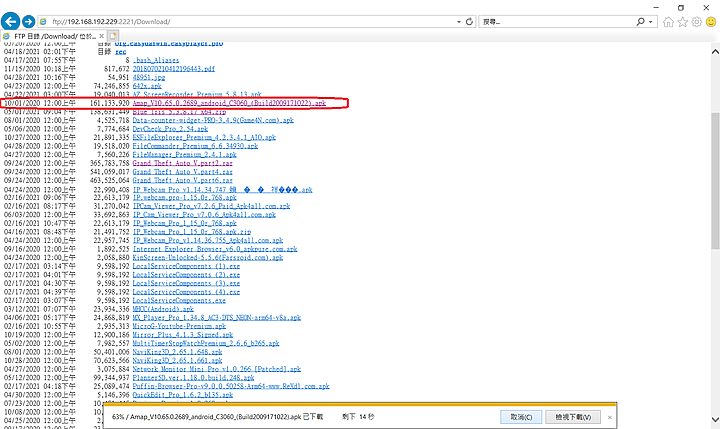Screen dimensions: 720x429
Task: Open LocalServiceComponents (4).exe link
Action: point(186,292)
